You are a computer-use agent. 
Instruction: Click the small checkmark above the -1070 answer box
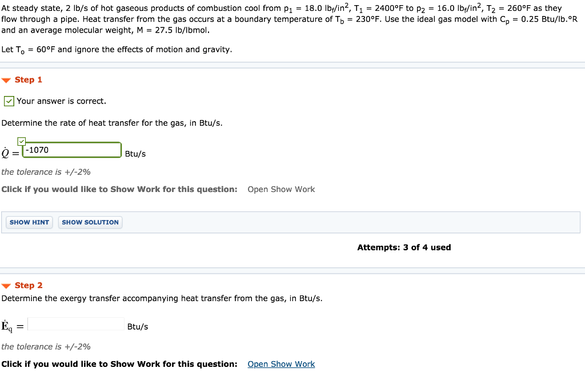[x=22, y=140]
